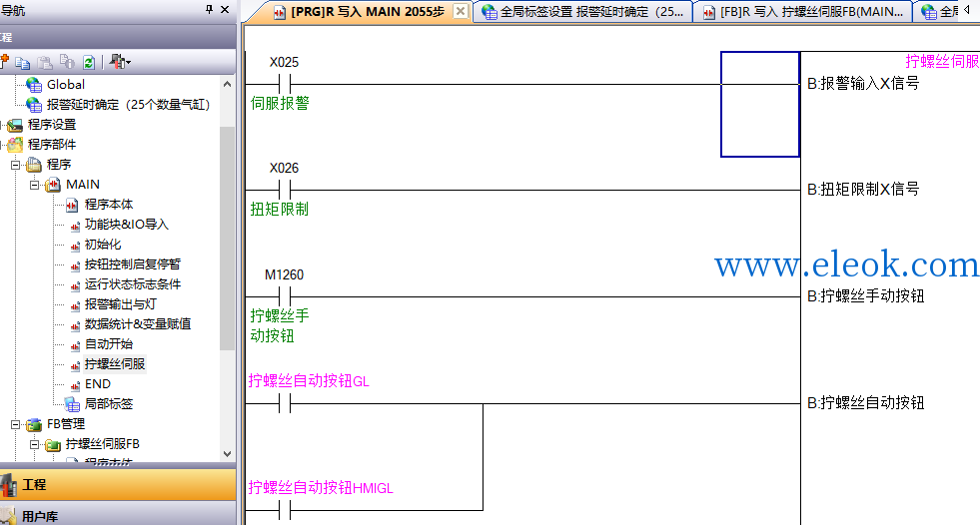Collapse the MAIN program node

tap(35, 185)
